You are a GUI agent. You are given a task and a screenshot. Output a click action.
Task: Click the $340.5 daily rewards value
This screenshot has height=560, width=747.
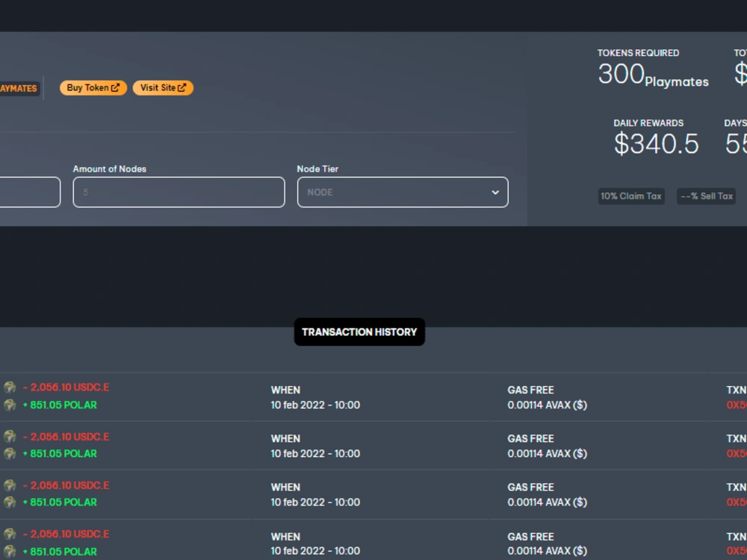click(x=657, y=144)
